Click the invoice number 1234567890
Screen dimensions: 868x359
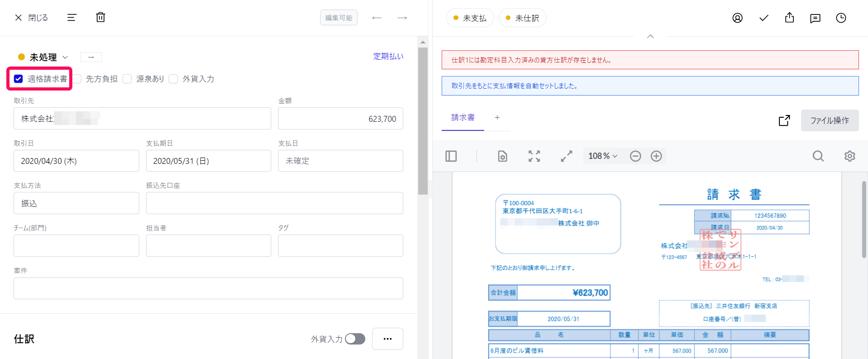click(770, 215)
